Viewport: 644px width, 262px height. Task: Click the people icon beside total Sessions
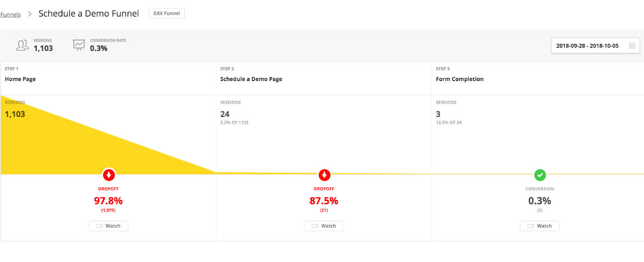tap(22, 45)
